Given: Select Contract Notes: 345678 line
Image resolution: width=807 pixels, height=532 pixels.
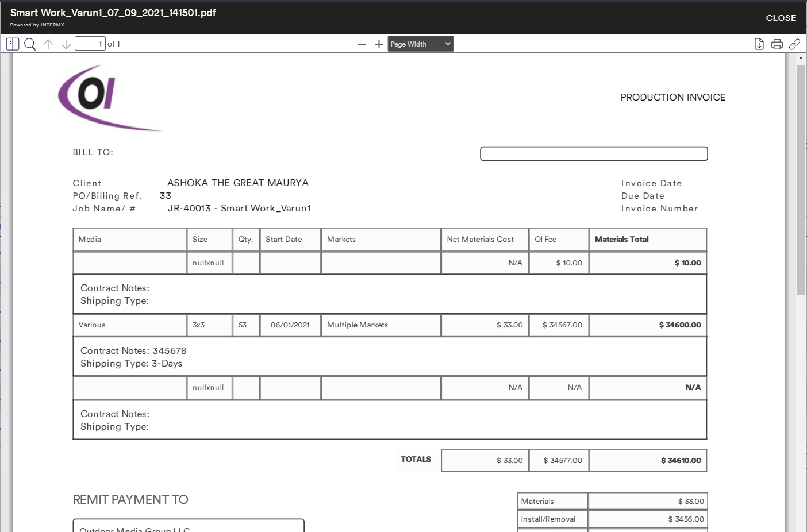Looking at the screenshot, I should [x=133, y=351].
